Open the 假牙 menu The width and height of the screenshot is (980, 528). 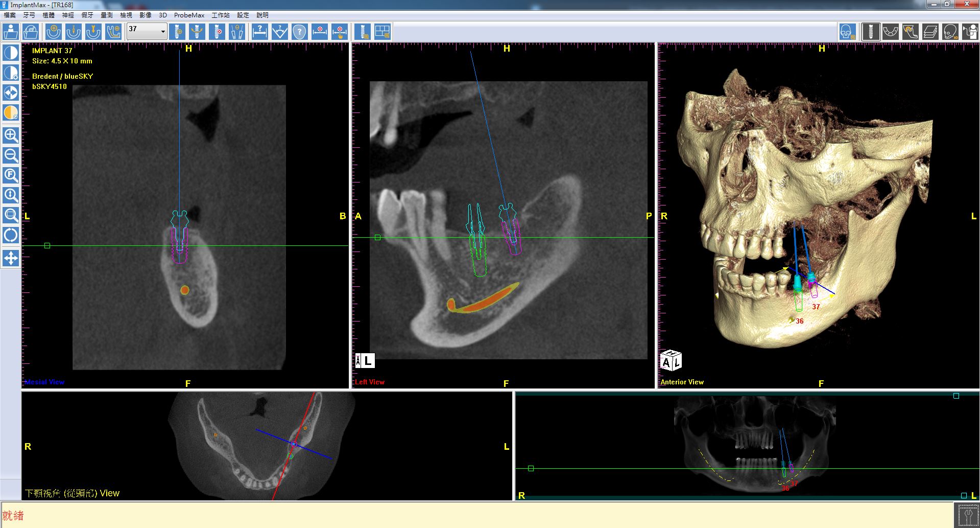(x=87, y=15)
